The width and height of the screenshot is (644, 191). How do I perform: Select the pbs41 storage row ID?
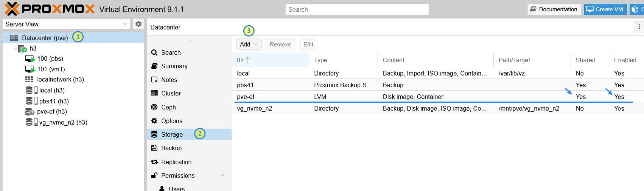(x=245, y=85)
